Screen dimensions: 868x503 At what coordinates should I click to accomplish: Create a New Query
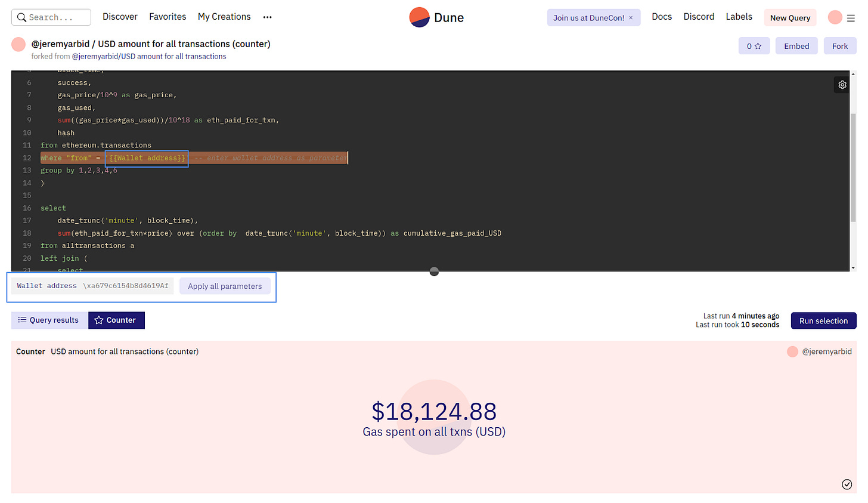(x=790, y=18)
